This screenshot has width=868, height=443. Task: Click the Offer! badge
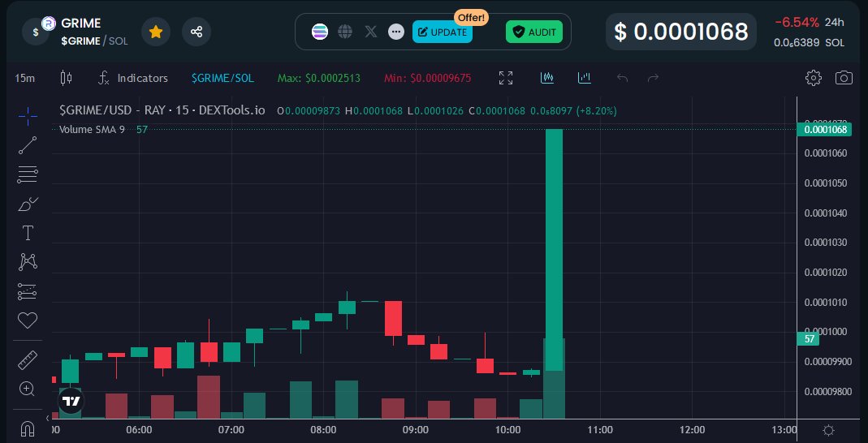[x=471, y=18]
